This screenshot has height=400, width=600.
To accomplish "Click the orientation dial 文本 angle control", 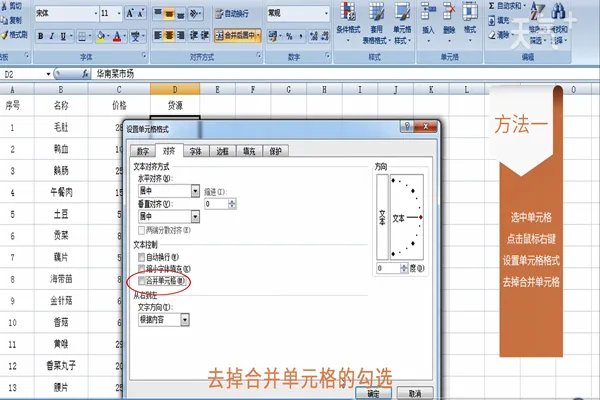I will pyautogui.click(x=407, y=217).
